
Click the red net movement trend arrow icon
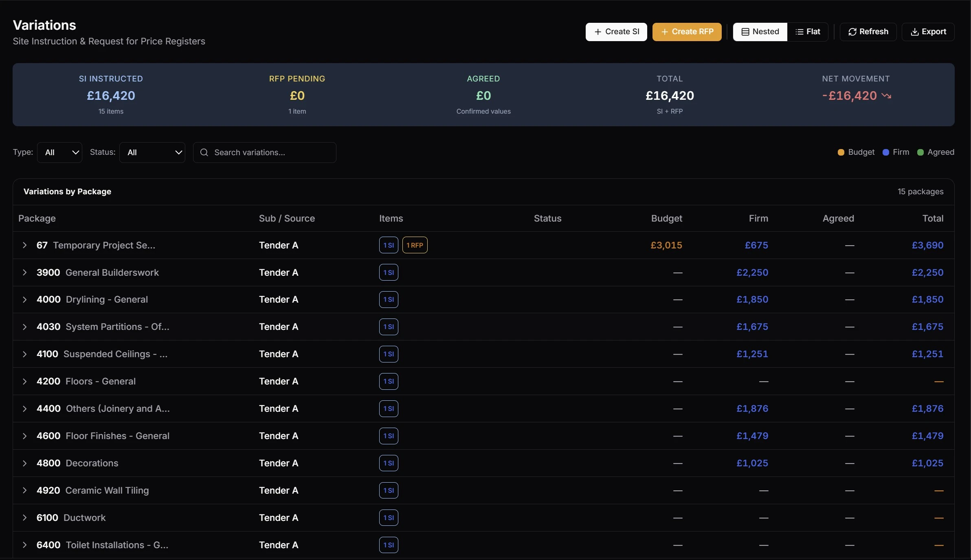(x=886, y=96)
